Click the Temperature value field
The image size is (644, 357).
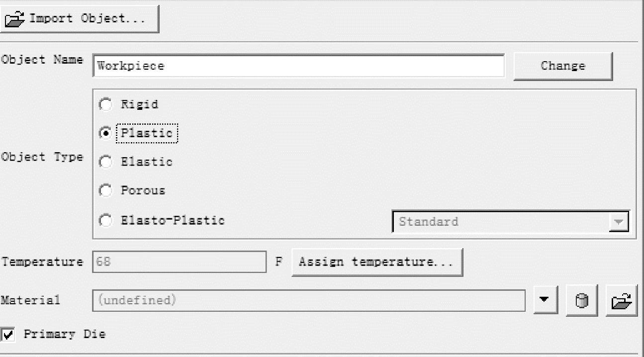tap(179, 262)
